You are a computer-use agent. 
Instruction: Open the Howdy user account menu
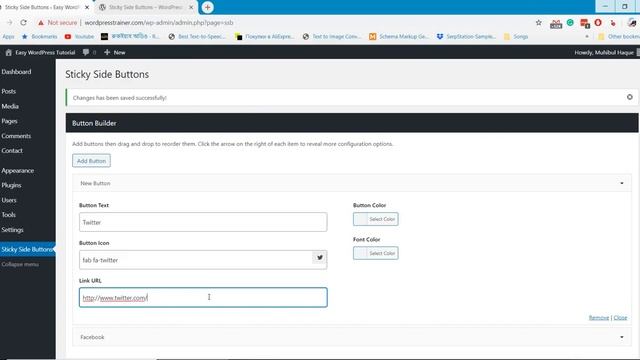pos(606,52)
